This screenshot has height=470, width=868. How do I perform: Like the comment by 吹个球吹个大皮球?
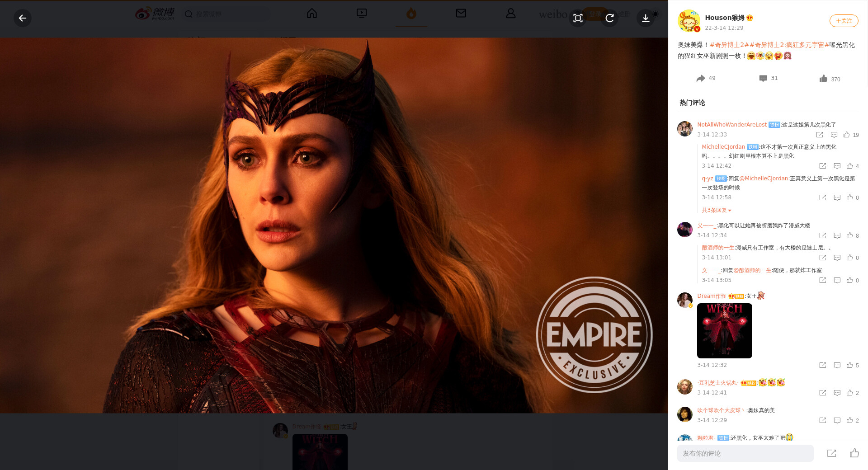tap(850, 420)
